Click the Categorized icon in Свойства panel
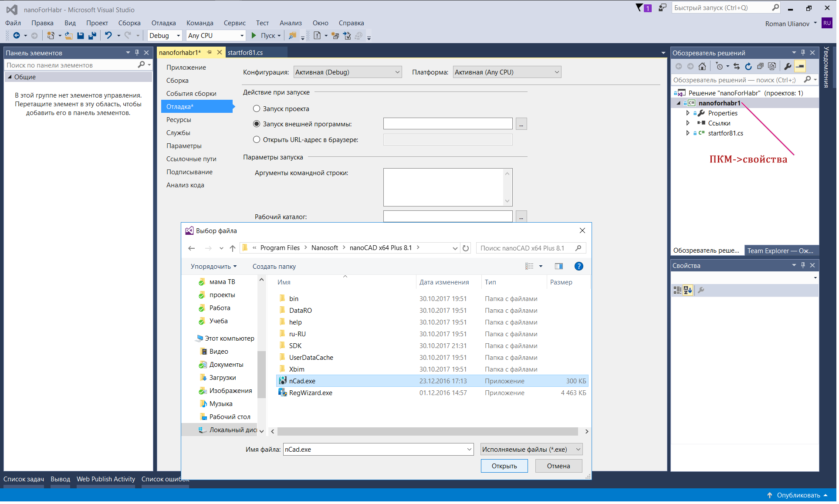This screenshot has height=504, width=839. 677,291
